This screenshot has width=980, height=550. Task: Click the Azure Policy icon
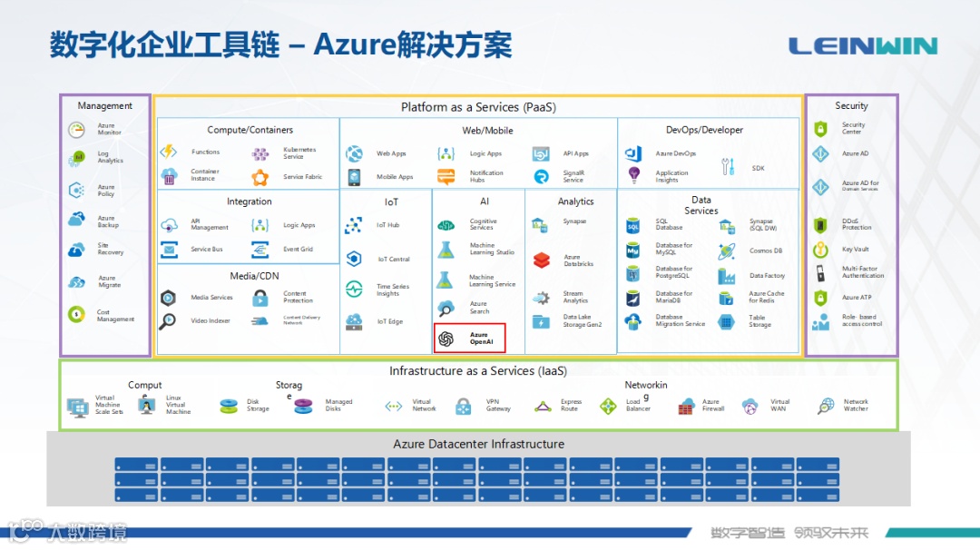[x=76, y=190]
